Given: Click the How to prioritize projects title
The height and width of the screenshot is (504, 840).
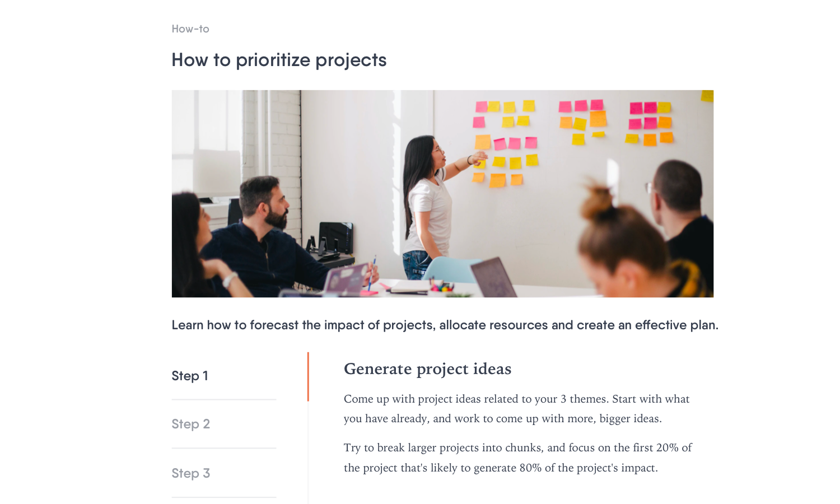Looking at the screenshot, I should coord(279,60).
